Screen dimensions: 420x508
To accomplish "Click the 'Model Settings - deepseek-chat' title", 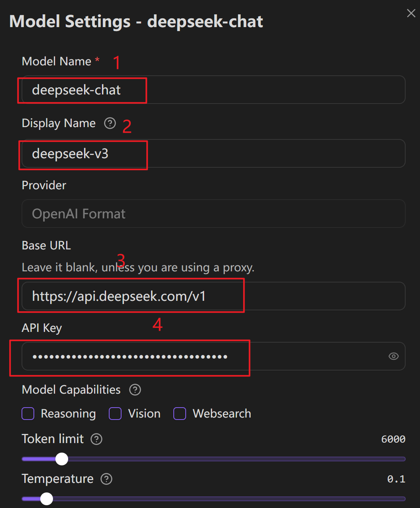I will 136,22.
